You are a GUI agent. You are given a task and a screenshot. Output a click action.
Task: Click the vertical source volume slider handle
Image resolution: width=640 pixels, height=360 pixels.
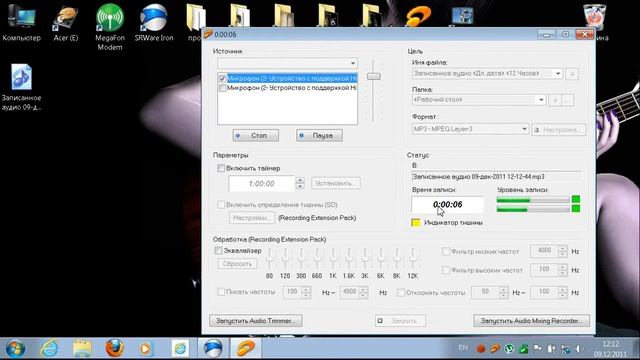(373, 76)
